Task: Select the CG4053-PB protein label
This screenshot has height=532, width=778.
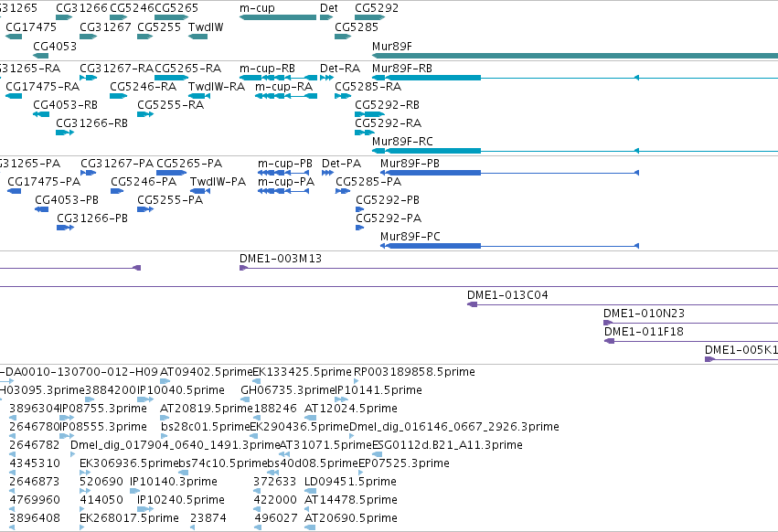Action: pos(67,200)
